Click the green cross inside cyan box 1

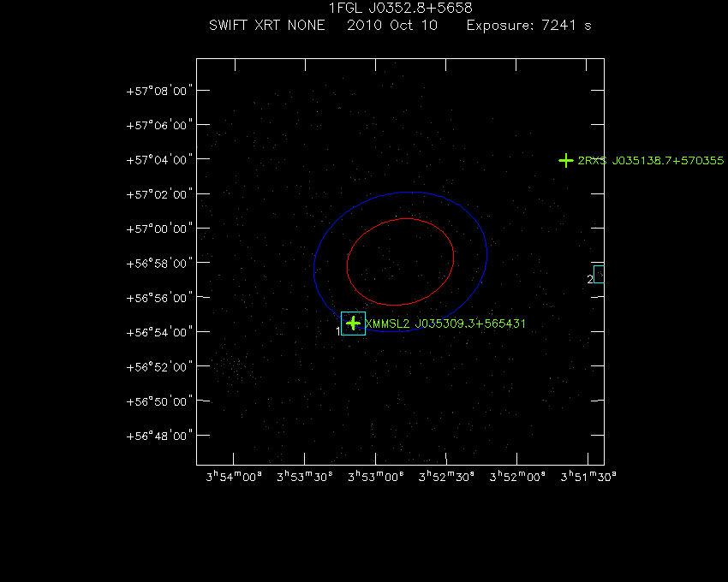354,323
